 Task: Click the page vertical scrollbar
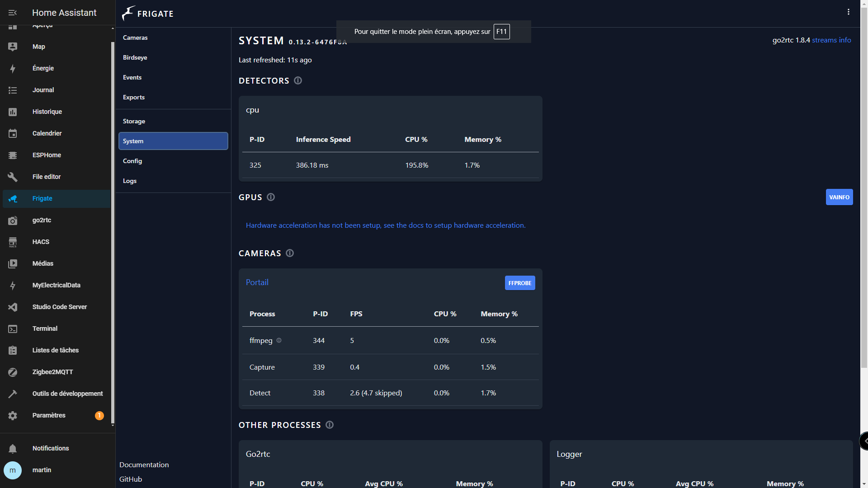click(864, 181)
